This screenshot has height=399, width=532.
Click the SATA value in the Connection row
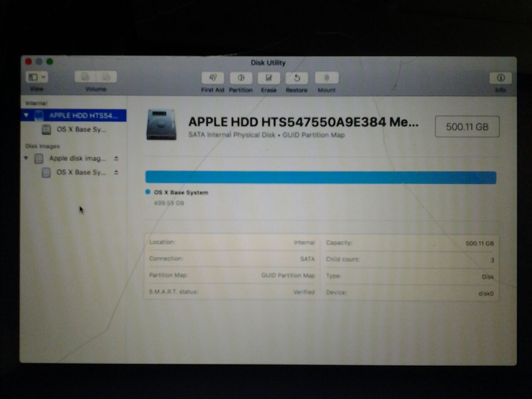point(308,259)
